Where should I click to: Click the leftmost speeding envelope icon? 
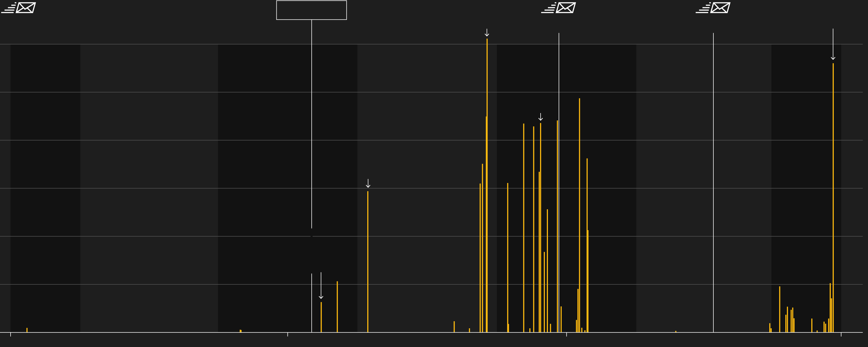click(x=19, y=8)
